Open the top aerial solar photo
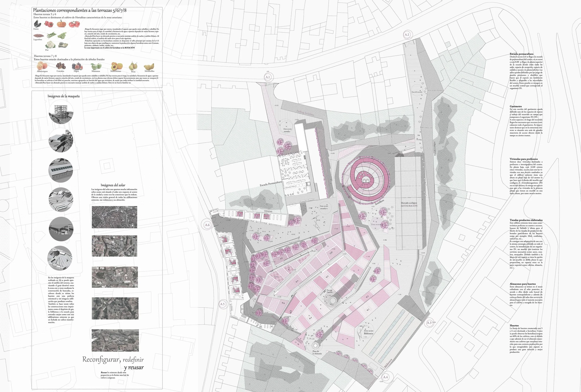Image resolution: width=581 pixels, height=392 pixels. [115, 217]
